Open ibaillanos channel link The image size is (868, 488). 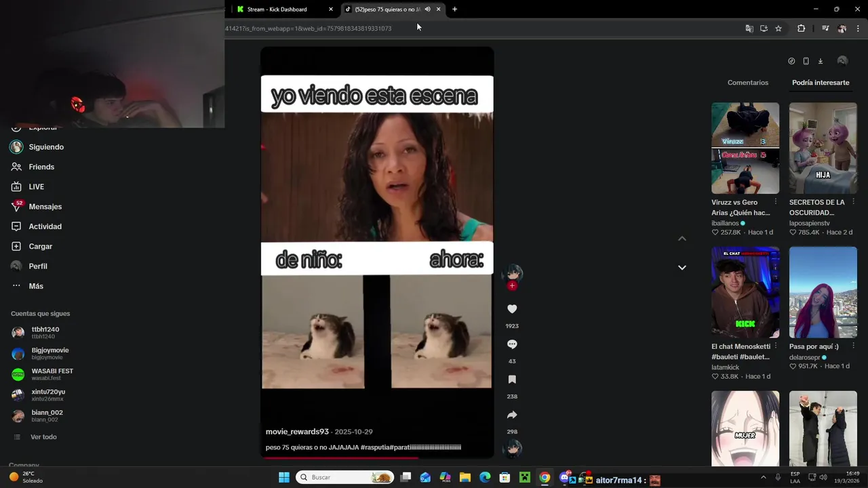(725, 223)
